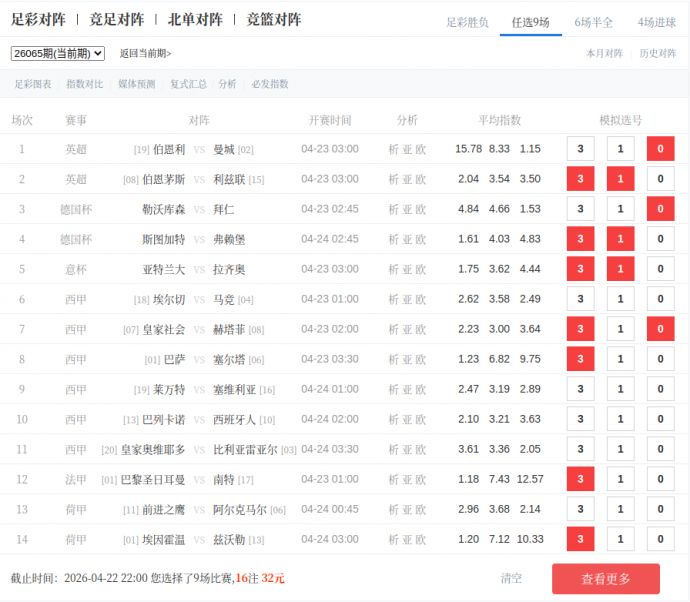Open the 26065期 period dropdown
Image resolution: width=690 pixels, height=602 pixels.
point(57,53)
